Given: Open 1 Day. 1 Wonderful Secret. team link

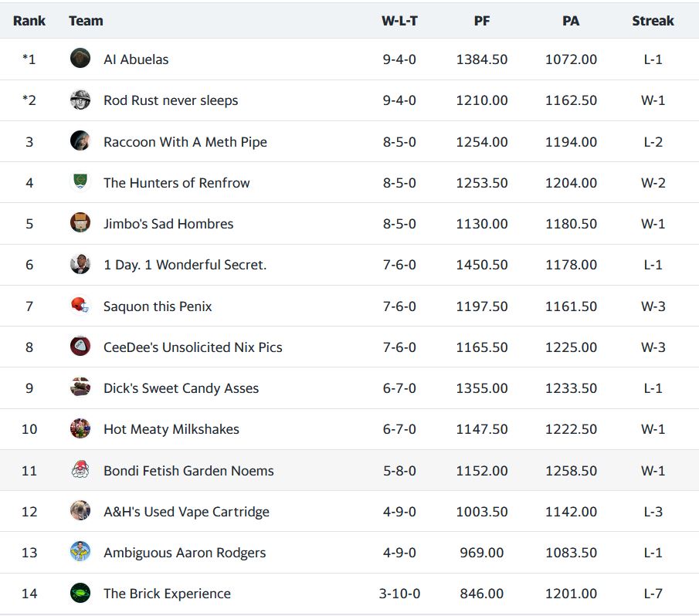Looking at the screenshot, I should [x=185, y=265].
